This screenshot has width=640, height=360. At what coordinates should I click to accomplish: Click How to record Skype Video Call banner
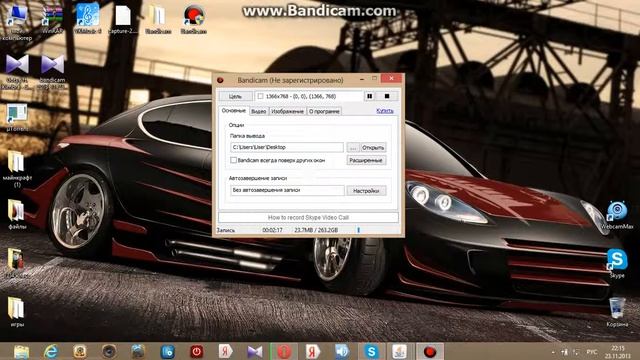pos(308,218)
